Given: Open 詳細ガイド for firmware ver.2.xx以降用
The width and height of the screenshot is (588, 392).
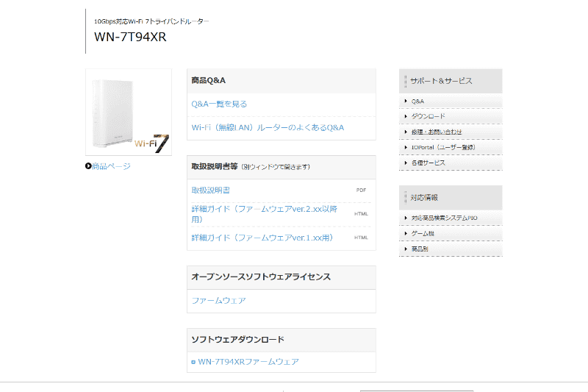Looking at the screenshot, I should (265, 214).
